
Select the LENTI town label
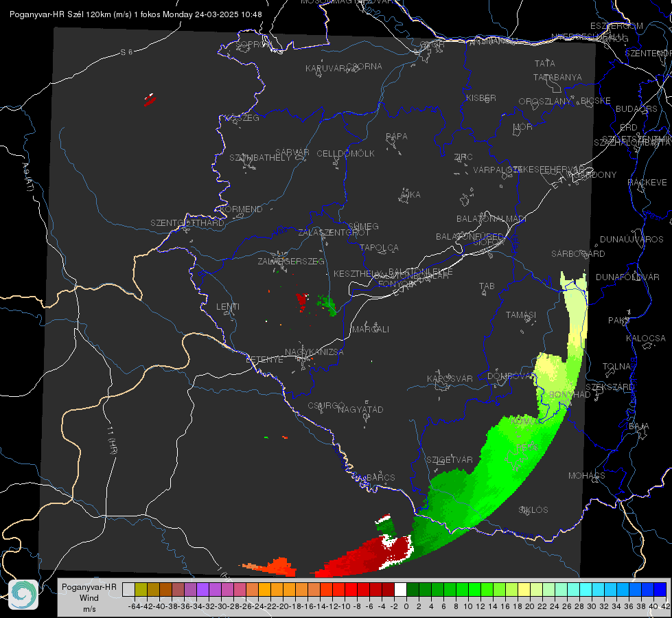228,307
